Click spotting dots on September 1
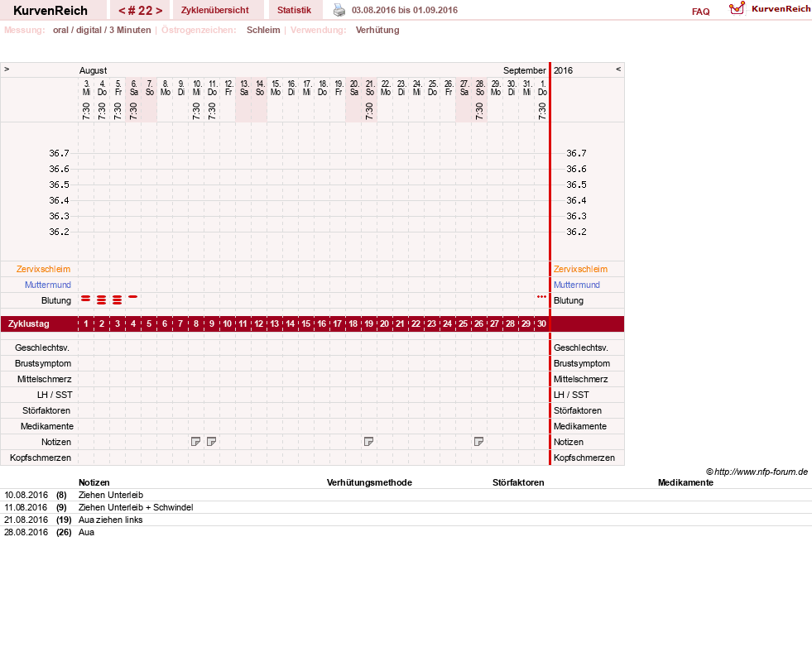 tap(541, 296)
